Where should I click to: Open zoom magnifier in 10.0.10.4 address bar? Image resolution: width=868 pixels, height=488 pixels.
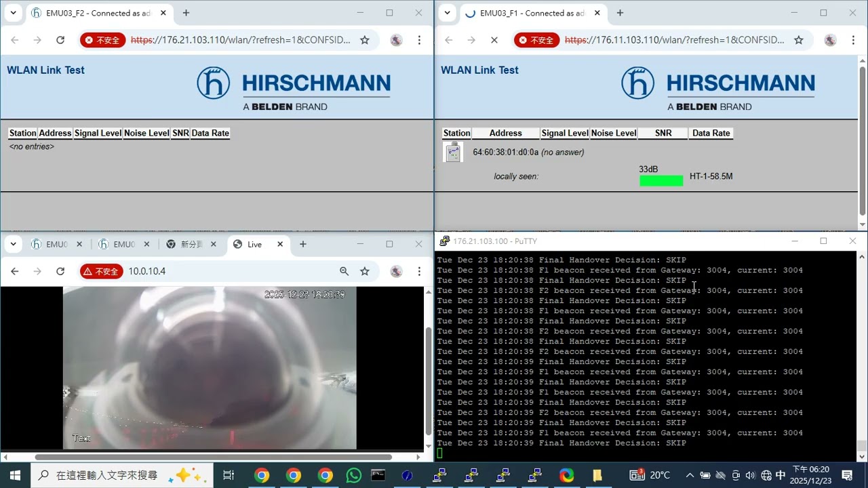(344, 271)
